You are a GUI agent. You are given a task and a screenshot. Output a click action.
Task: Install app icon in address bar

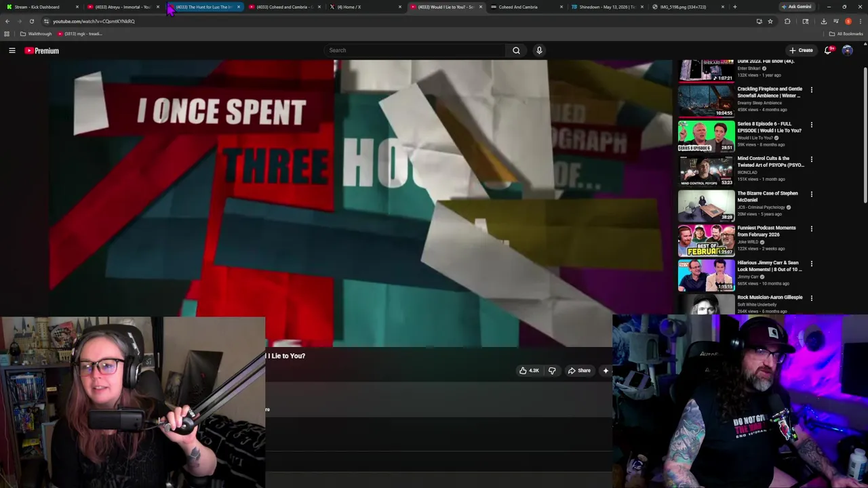(x=759, y=21)
